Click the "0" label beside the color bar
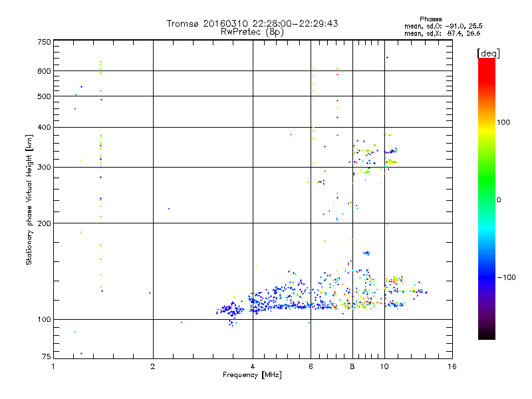The height and width of the screenshot is (399, 532). [x=499, y=199]
